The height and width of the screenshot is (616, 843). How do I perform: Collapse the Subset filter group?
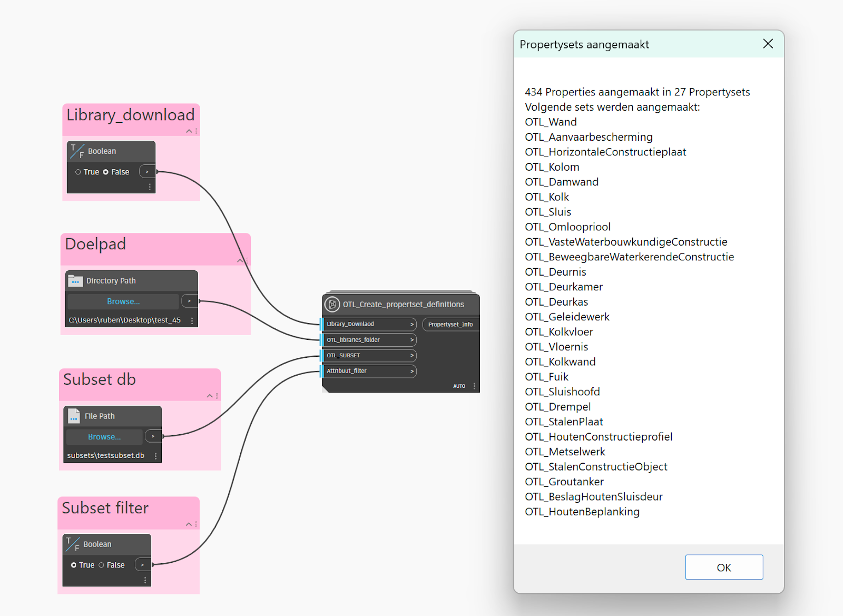click(x=189, y=524)
